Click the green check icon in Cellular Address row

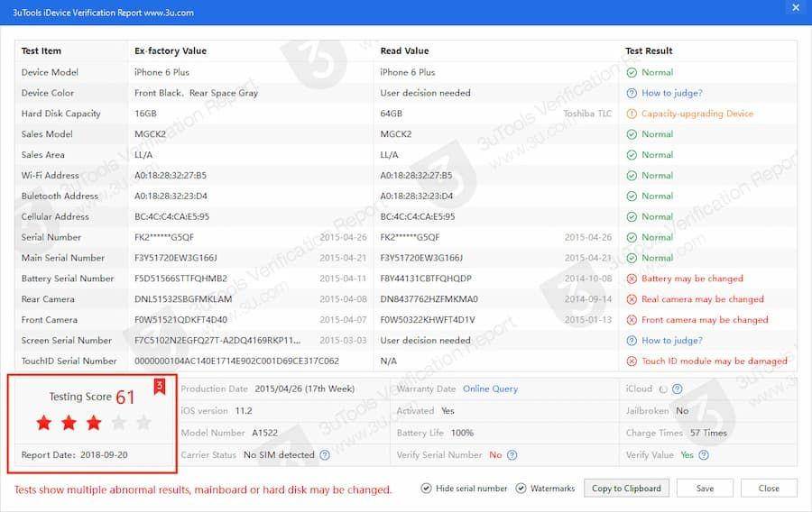point(632,216)
